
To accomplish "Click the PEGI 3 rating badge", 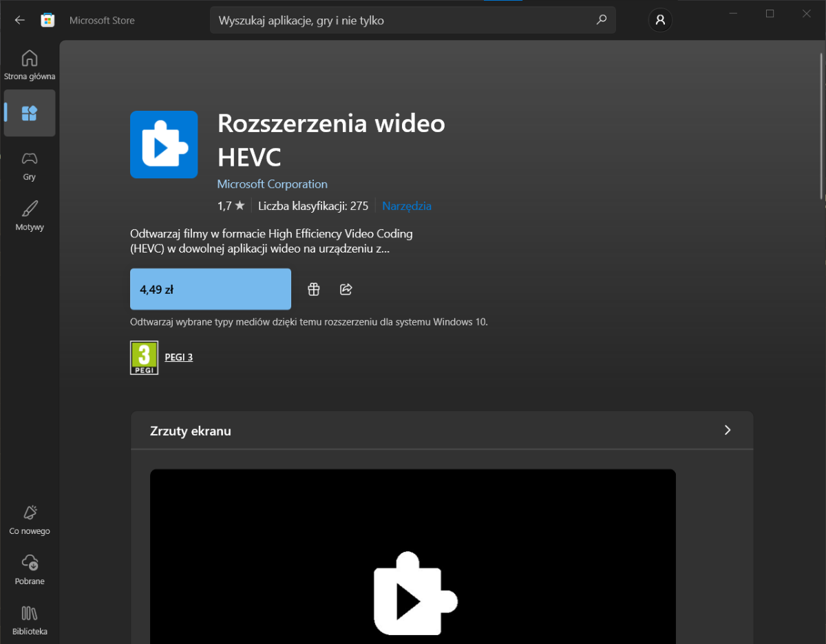I will point(144,358).
